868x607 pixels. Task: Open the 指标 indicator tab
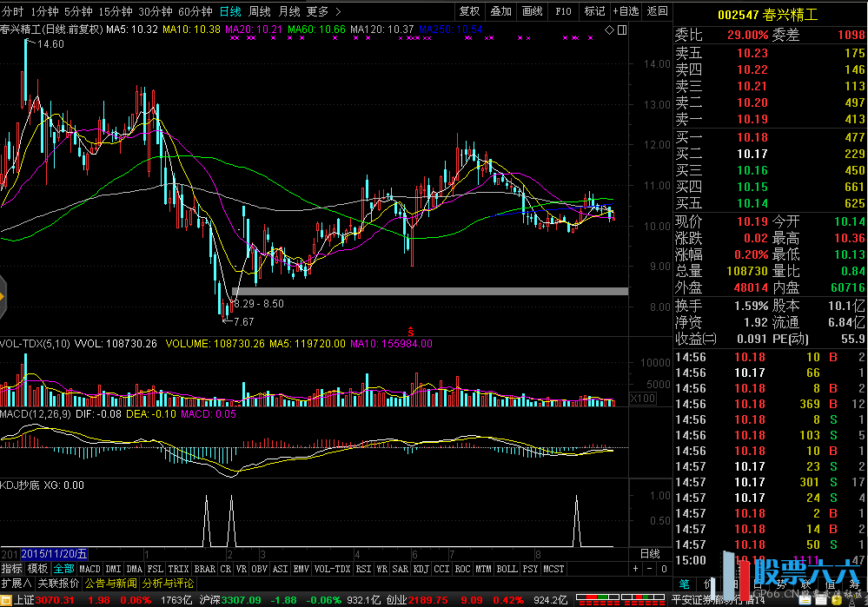coord(11,569)
